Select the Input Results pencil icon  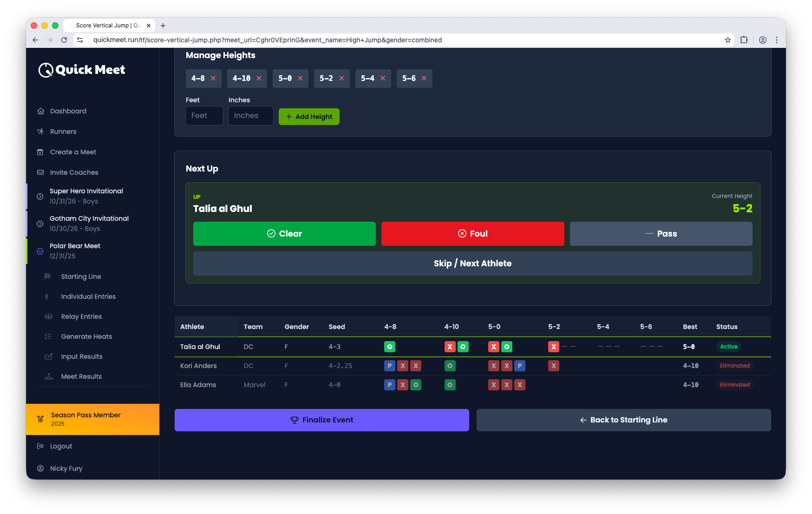pos(48,356)
